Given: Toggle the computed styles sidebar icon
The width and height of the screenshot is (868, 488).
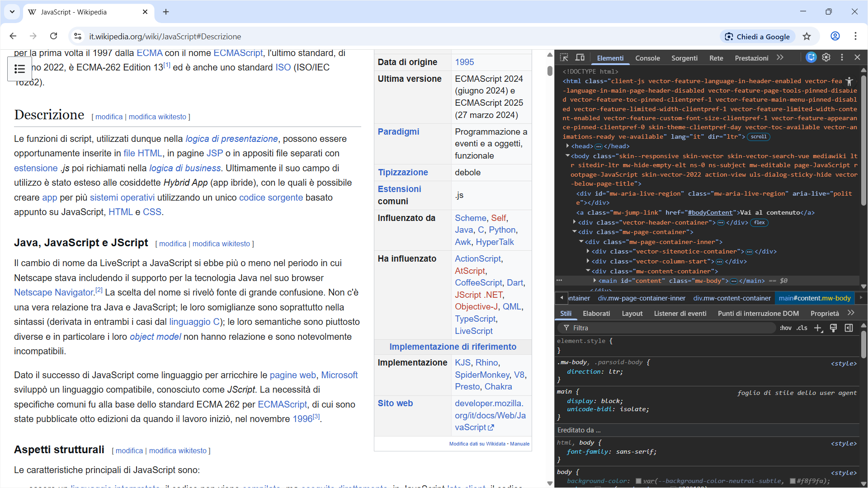Looking at the screenshot, I should tap(849, 328).
